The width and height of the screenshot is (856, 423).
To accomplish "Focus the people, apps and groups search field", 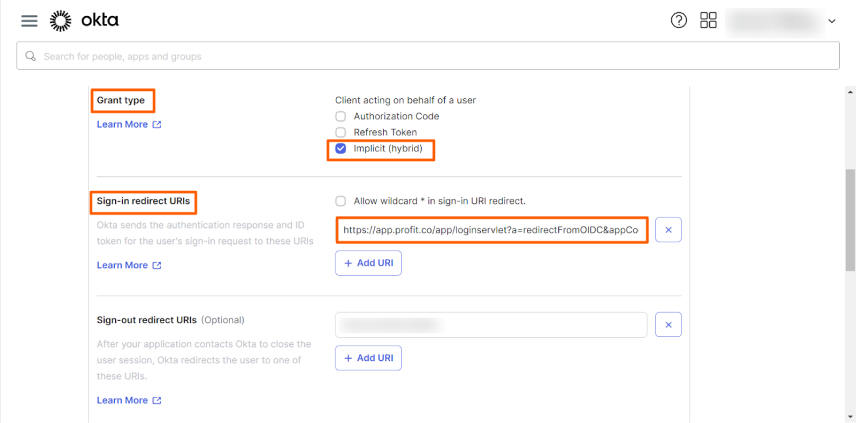I will (x=428, y=56).
